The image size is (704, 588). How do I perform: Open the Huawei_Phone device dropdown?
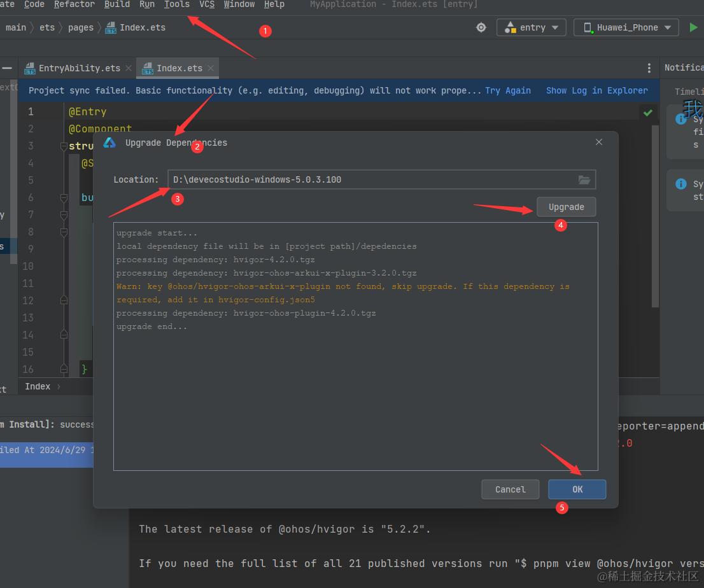[x=626, y=27]
